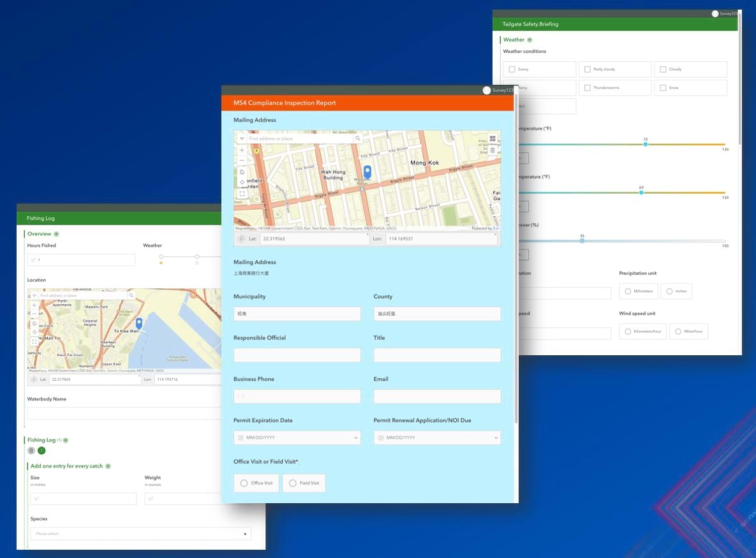Screen dimensions: 756x558
Task: Expand Fishing Log map to full screen
Action: tap(34, 341)
